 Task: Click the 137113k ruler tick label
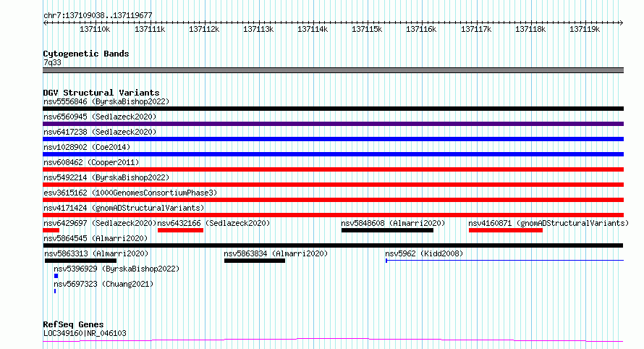pos(258,29)
